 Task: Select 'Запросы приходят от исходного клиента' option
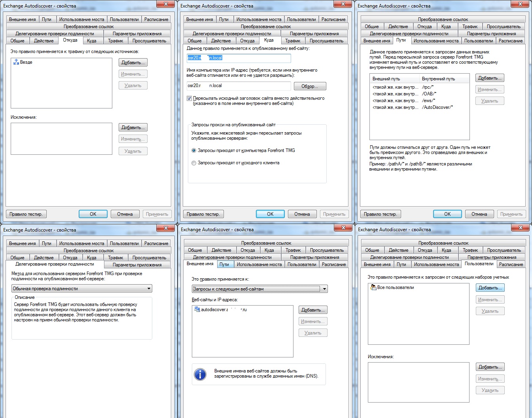pos(194,163)
